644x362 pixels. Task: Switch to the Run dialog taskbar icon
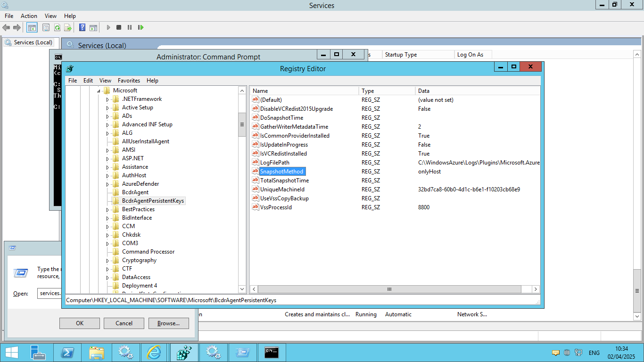242,353
